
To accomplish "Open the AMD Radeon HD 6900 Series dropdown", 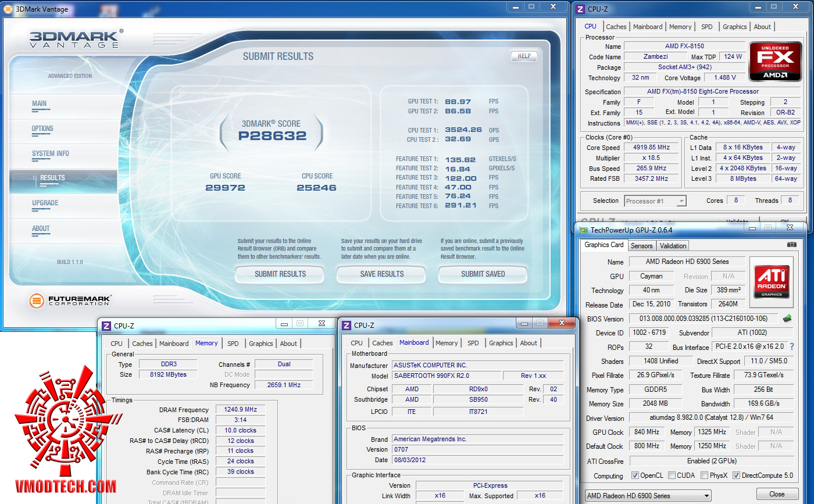I will (x=648, y=496).
